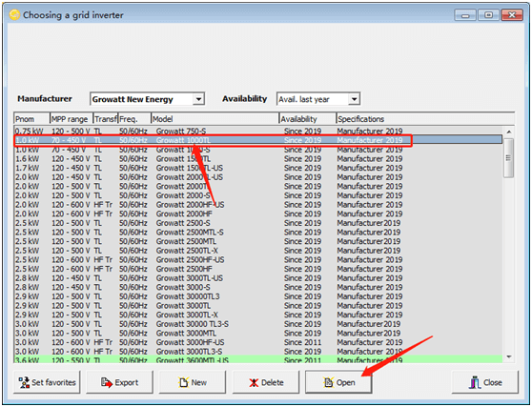Select the Growatt 2500-S row
This screenshot has width=532, height=407.
coord(257,223)
